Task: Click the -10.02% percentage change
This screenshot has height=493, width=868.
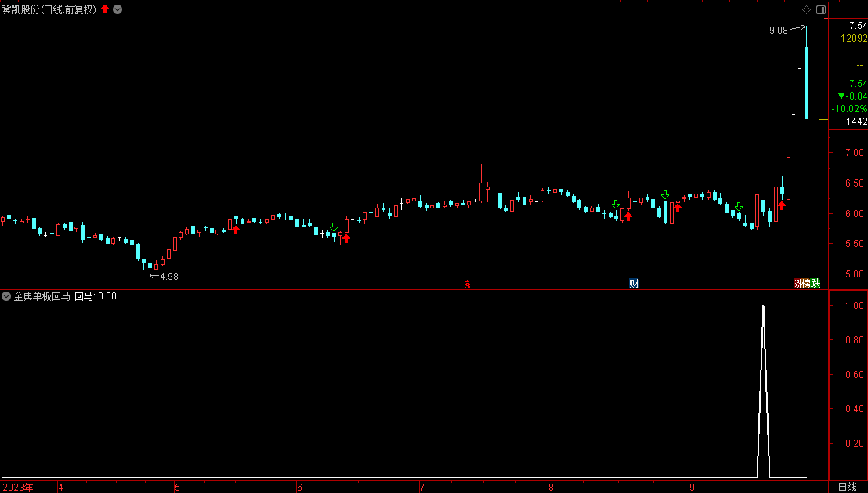Action: pyautogui.click(x=849, y=109)
